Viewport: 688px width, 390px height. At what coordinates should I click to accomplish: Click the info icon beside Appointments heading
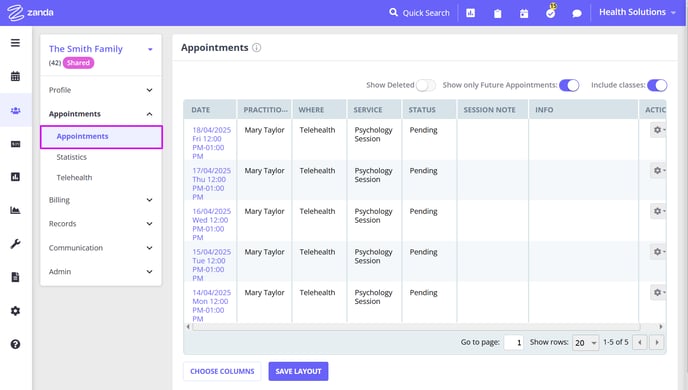pyautogui.click(x=257, y=47)
